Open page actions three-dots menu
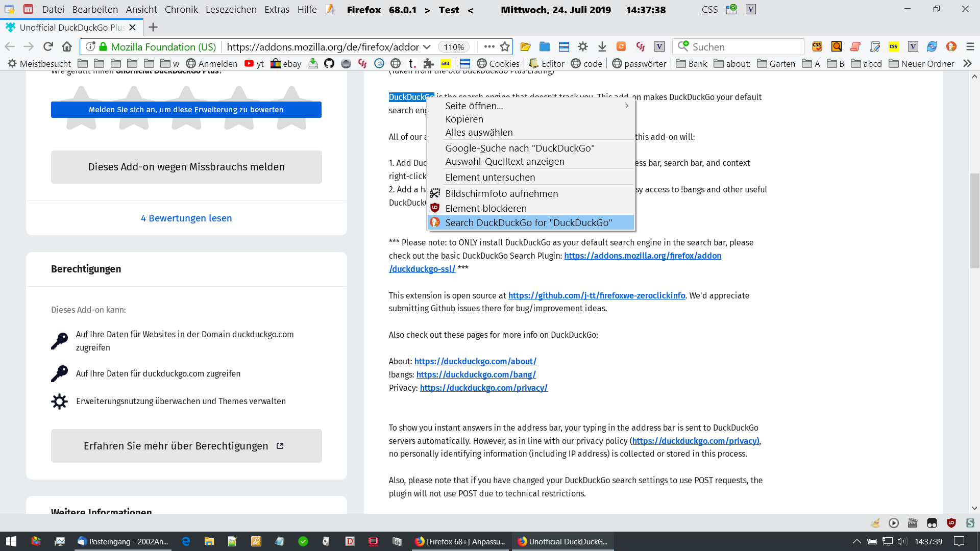Image resolution: width=980 pixels, height=551 pixels. [x=489, y=46]
